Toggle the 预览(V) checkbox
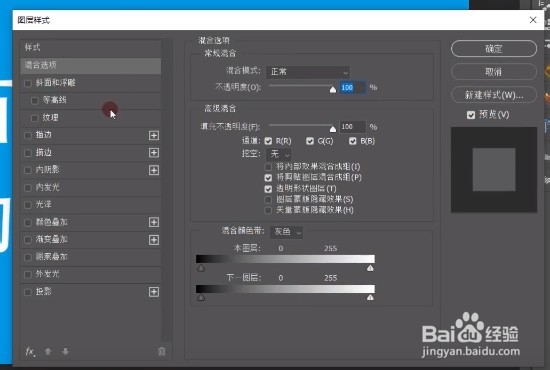 click(471, 115)
